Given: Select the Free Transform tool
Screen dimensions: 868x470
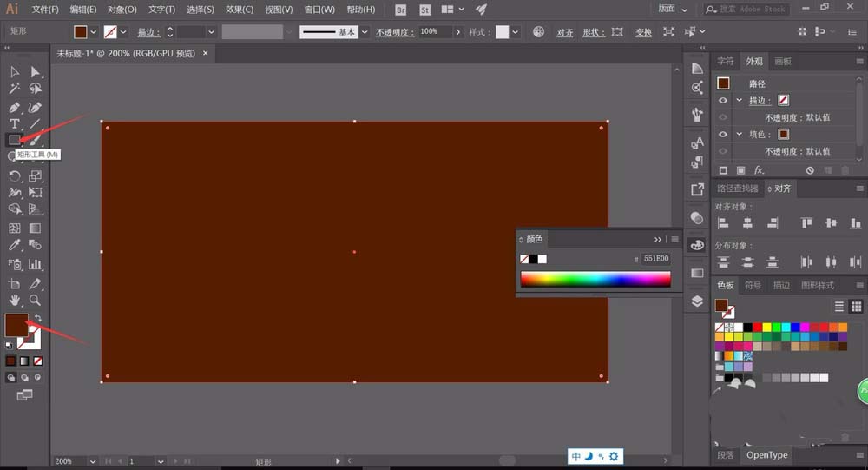Looking at the screenshot, I should [x=35, y=192].
